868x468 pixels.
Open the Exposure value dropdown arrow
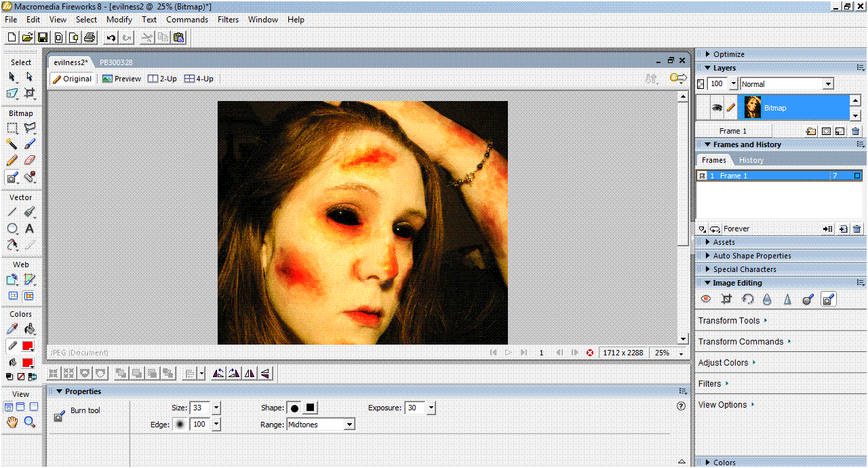click(x=431, y=408)
